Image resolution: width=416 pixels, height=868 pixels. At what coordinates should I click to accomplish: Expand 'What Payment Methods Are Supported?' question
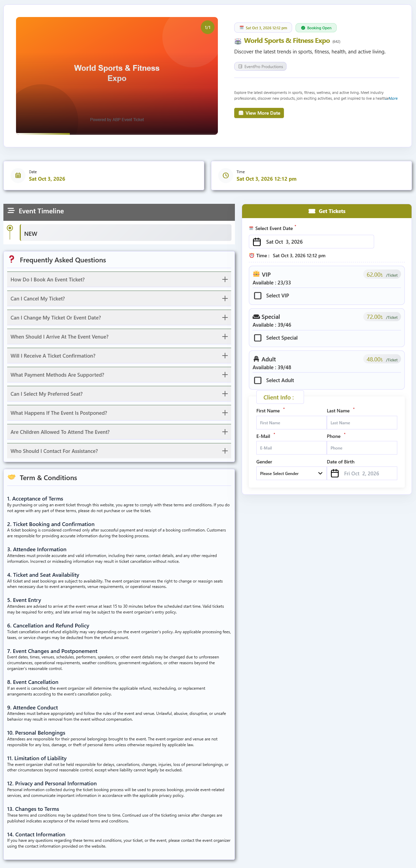click(x=119, y=375)
